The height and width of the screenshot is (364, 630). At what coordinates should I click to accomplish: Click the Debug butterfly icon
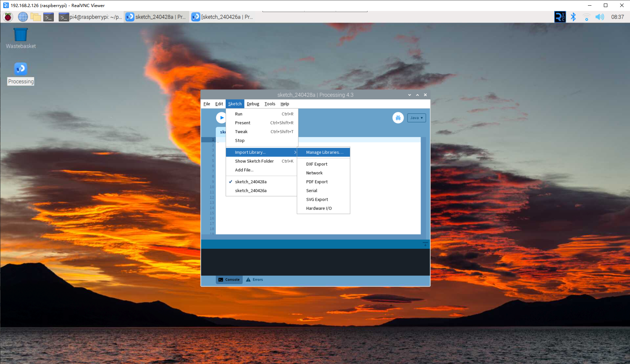pyautogui.click(x=398, y=118)
